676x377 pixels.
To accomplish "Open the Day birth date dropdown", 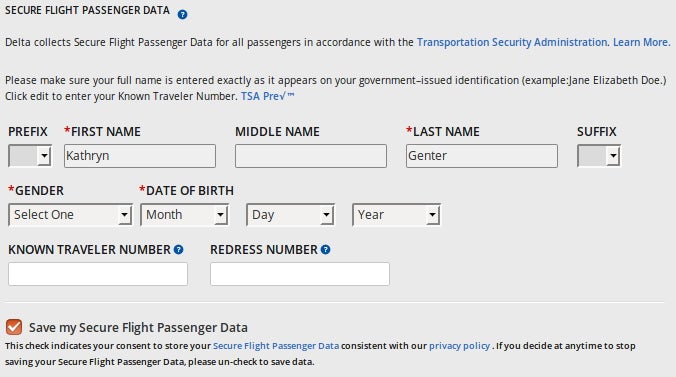I will point(291,215).
